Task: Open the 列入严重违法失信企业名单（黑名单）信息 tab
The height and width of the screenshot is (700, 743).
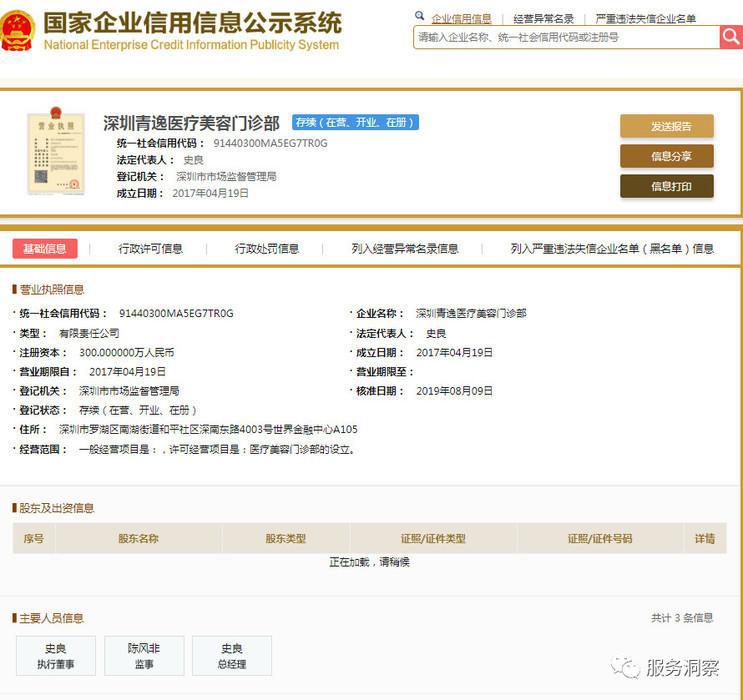Action: [x=612, y=249]
